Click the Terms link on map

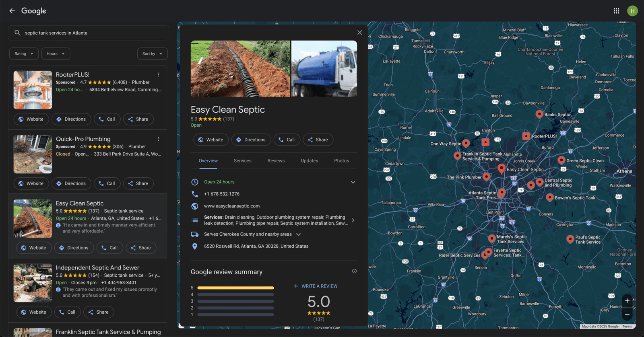click(627, 327)
